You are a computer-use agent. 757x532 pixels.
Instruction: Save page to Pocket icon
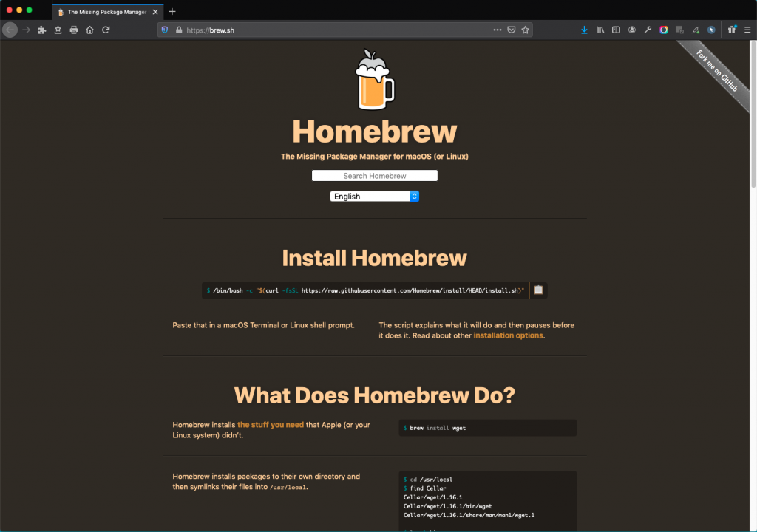point(512,30)
